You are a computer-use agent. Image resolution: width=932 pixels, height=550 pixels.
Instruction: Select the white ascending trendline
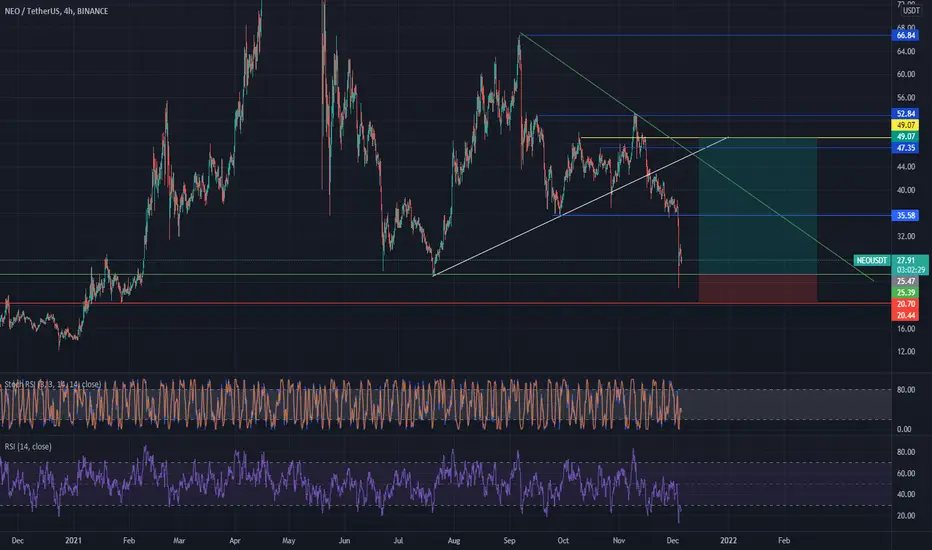point(582,205)
